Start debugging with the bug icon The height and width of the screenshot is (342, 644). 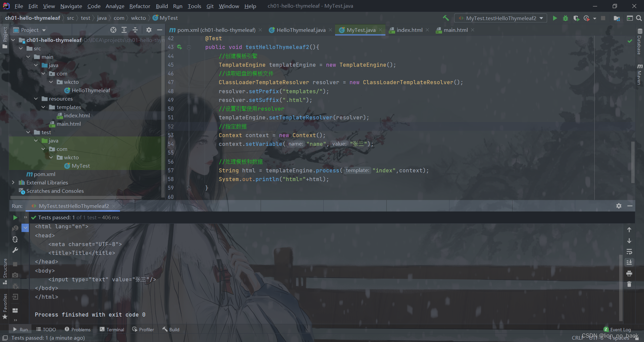[566, 18]
